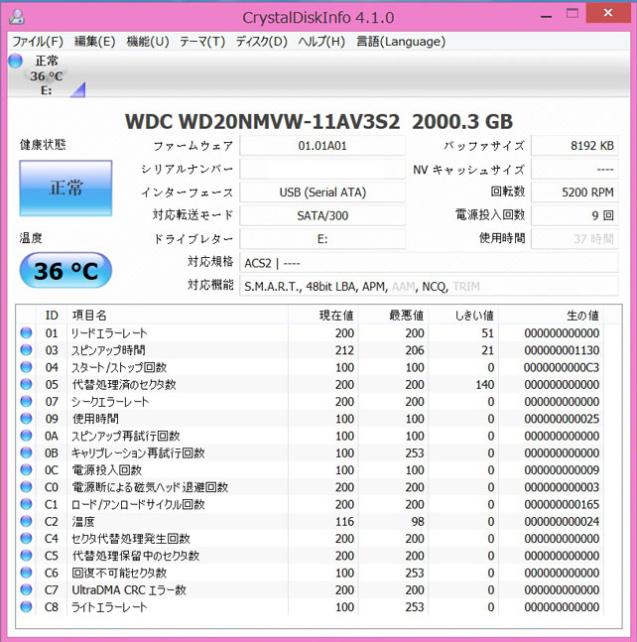Open the ディスク(D) menu
The width and height of the screenshot is (637, 642).
coord(262,41)
